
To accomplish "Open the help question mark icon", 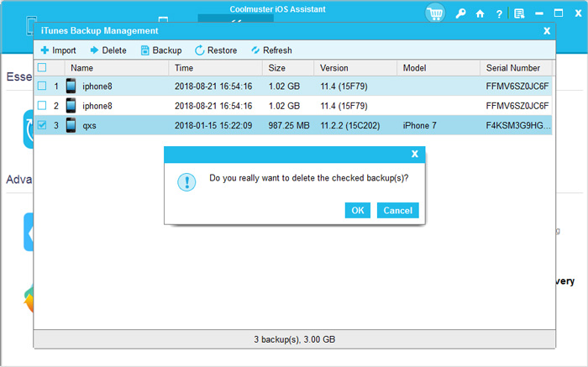I will 499,14.
